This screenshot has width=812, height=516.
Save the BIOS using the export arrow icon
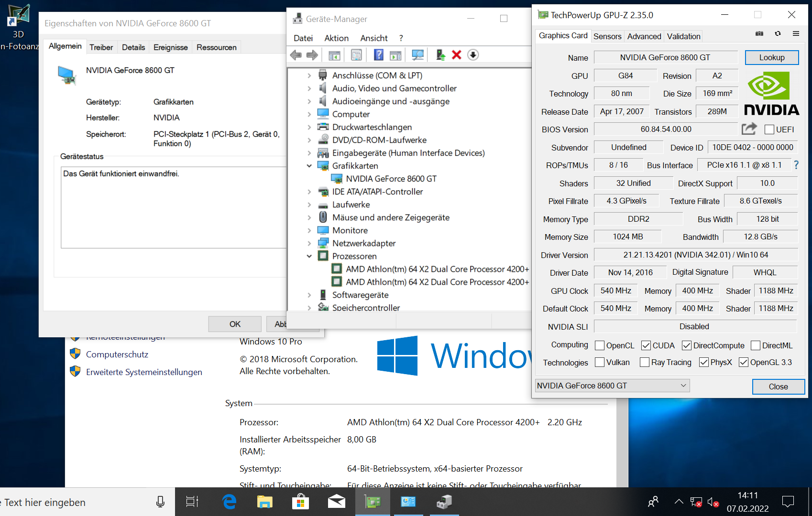point(749,129)
